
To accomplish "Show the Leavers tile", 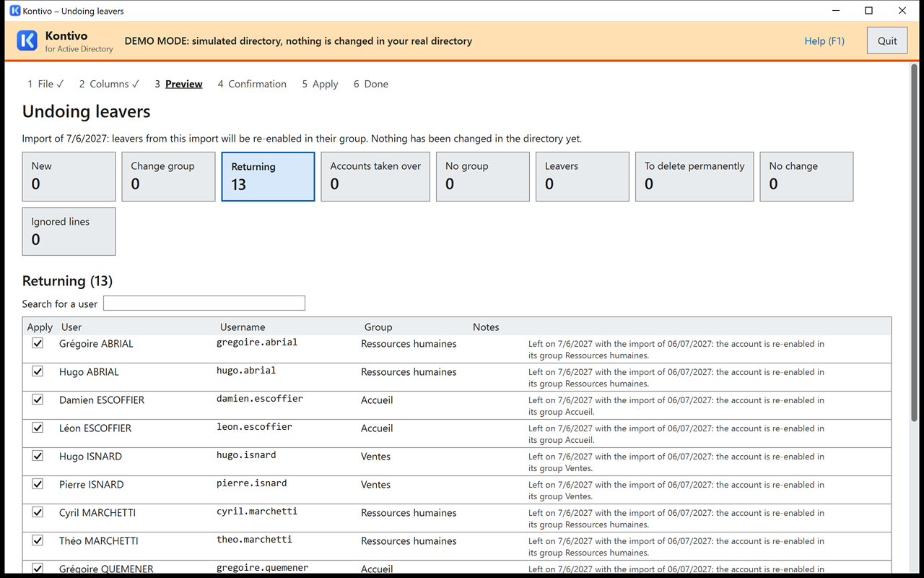I will [x=583, y=176].
